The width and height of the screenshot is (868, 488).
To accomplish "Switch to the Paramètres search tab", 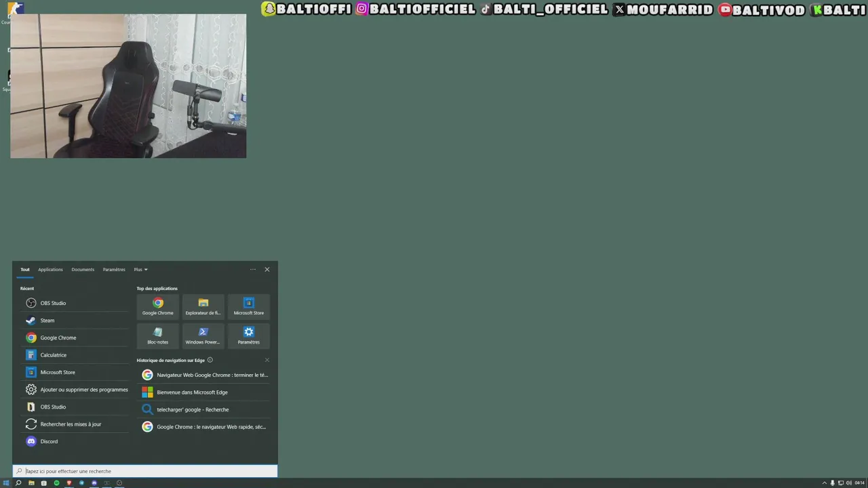I will 114,269.
